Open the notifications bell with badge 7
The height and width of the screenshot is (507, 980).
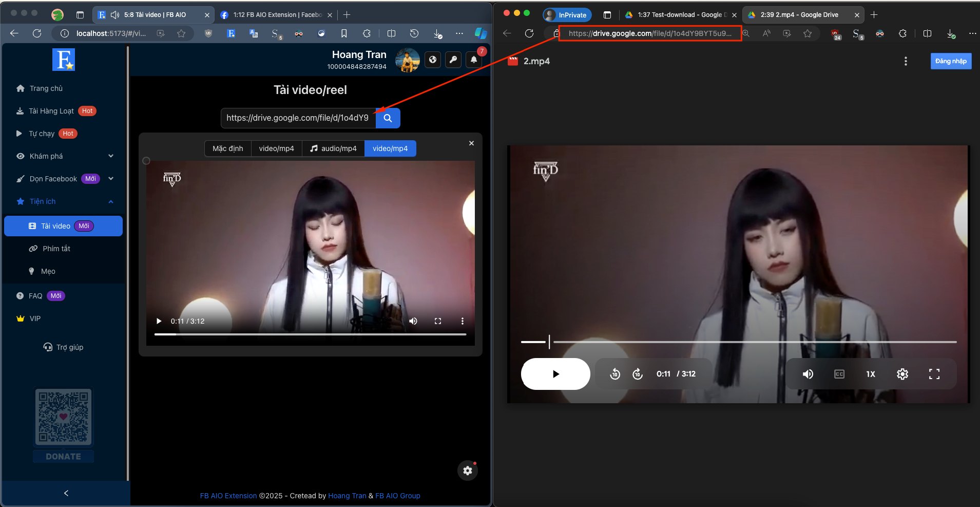click(474, 60)
